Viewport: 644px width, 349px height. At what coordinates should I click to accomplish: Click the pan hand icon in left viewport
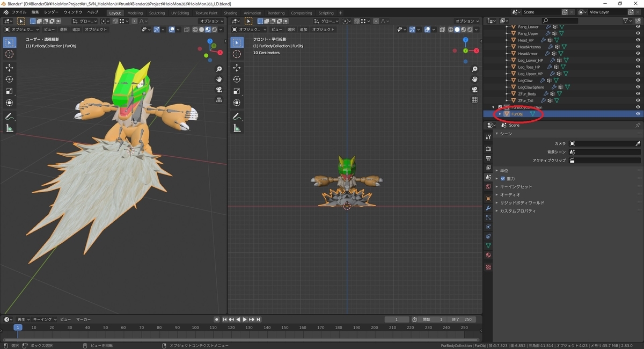[x=219, y=79]
